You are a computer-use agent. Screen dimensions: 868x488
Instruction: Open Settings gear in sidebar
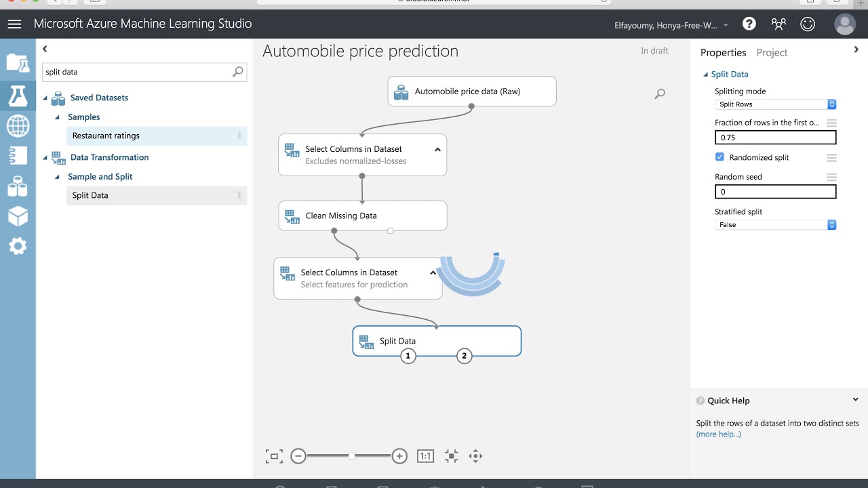[x=18, y=245]
